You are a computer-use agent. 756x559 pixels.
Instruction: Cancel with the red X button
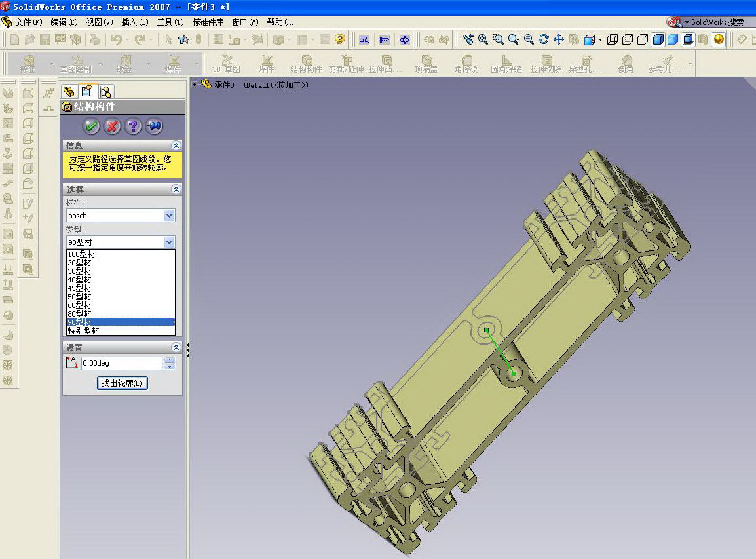112,126
